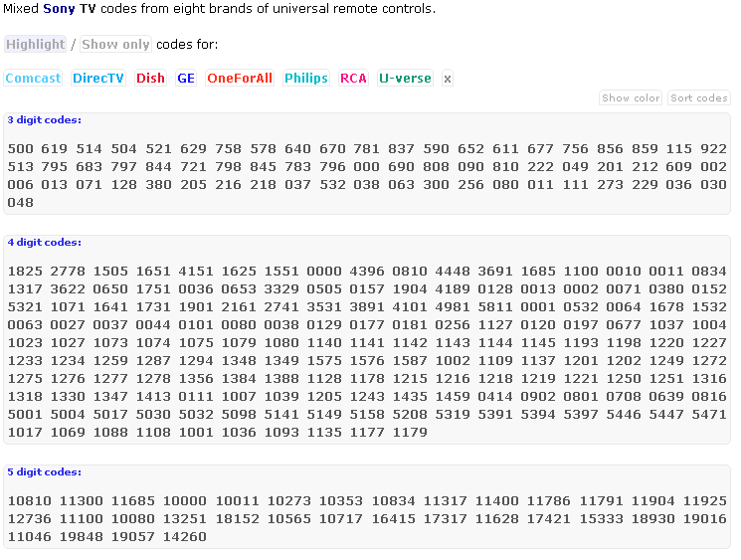Select the Philips brand filter
741x560 pixels.
pyautogui.click(x=305, y=79)
